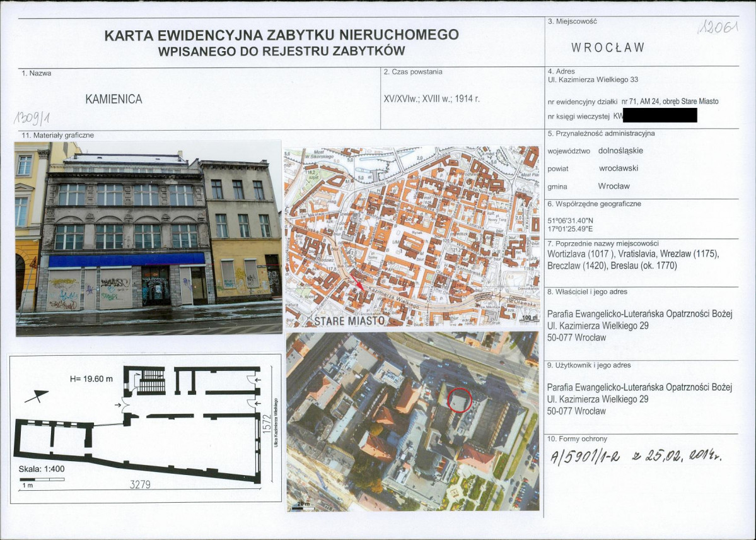Click the blue shop sign band on facade

click(127, 261)
